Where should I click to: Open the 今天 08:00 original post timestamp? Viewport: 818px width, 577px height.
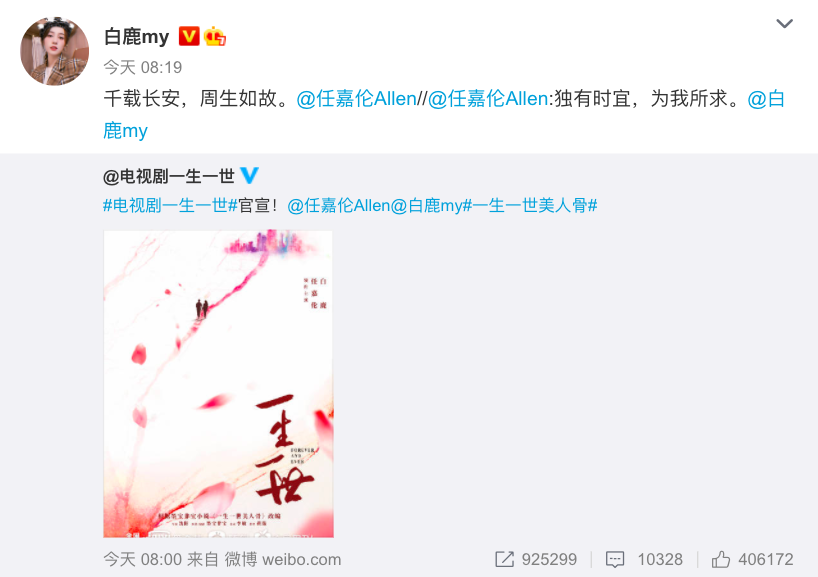point(142,559)
